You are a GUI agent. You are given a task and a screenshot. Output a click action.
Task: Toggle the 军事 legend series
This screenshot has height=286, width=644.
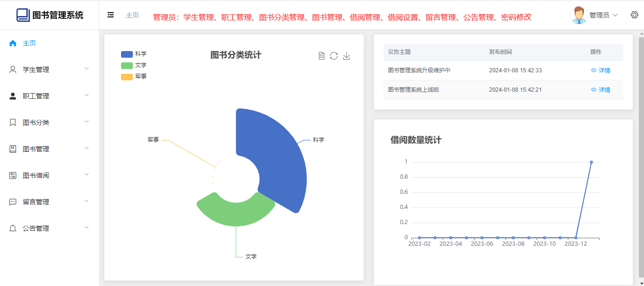[127, 77]
